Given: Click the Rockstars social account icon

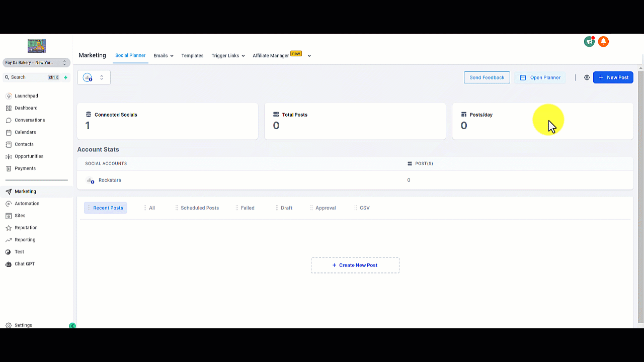Looking at the screenshot, I should tap(90, 180).
